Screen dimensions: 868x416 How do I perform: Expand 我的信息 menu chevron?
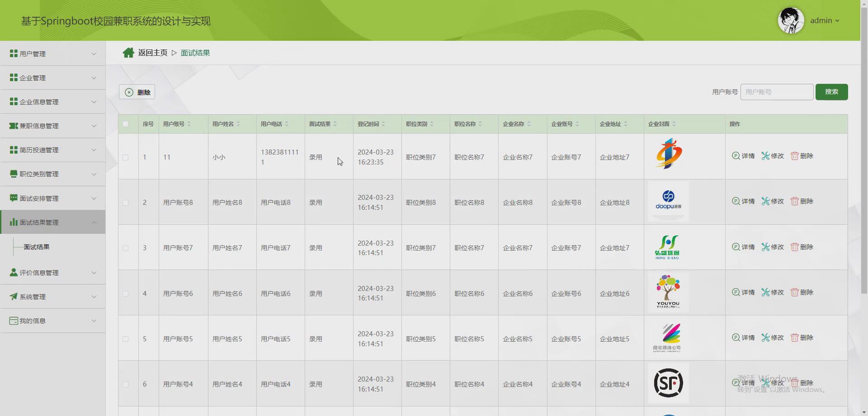94,321
